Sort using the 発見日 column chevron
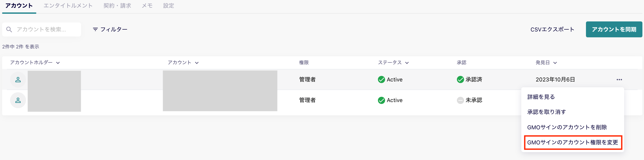The height and width of the screenshot is (160, 644). (x=556, y=63)
